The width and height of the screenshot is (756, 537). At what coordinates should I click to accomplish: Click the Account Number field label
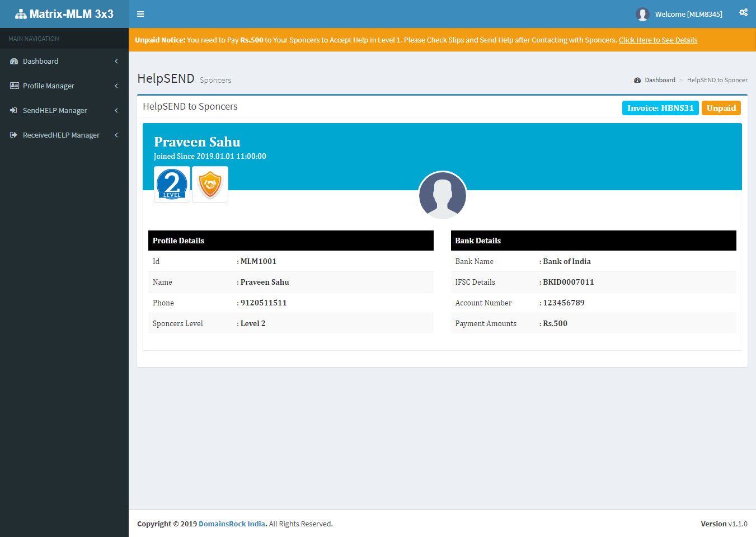click(483, 303)
